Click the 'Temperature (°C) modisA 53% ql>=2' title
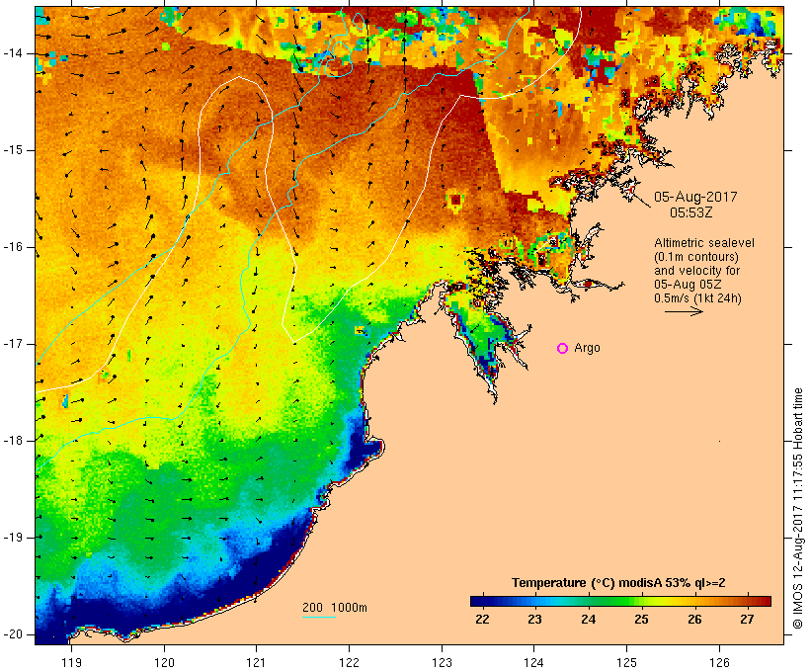This screenshot has width=810, height=672. tap(618, 583)
